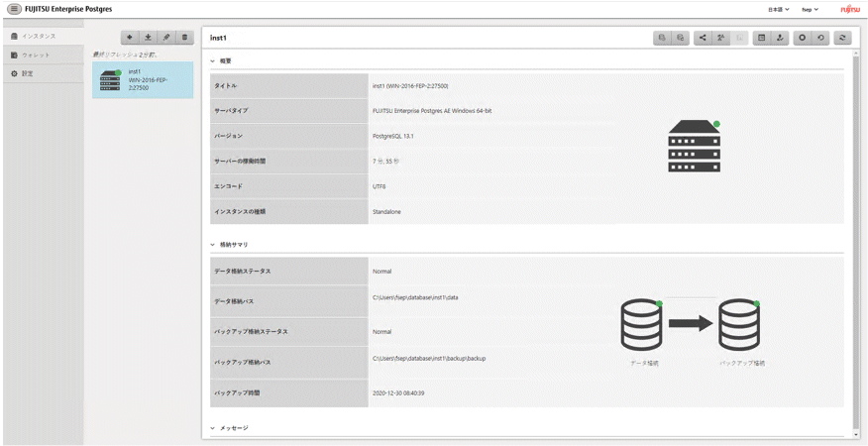Open the 日本語 language dropdown
Viewport: 868px width, 446px height.
point(778,10)
